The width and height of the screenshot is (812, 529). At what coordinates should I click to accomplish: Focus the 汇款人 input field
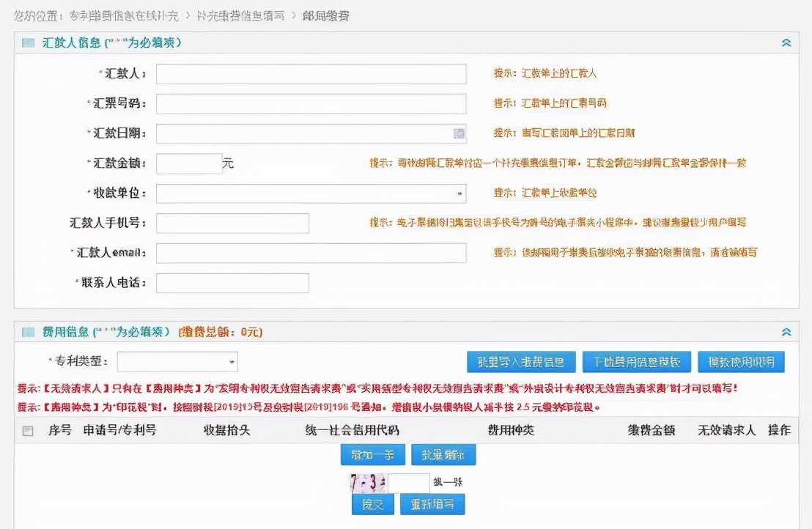[x=311, y=73]
